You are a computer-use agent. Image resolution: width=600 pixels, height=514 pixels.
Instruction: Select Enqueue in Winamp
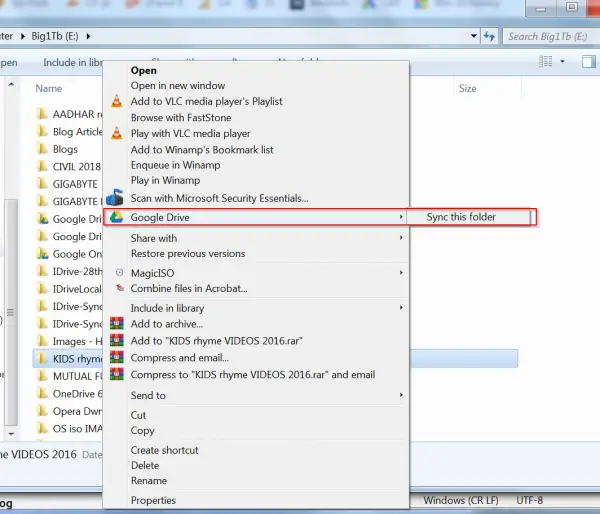pos(176,165)
